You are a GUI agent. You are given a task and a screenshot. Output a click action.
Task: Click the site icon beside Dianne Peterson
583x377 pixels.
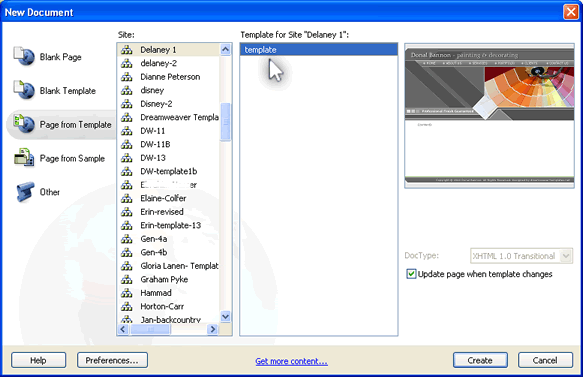[127, 77]
